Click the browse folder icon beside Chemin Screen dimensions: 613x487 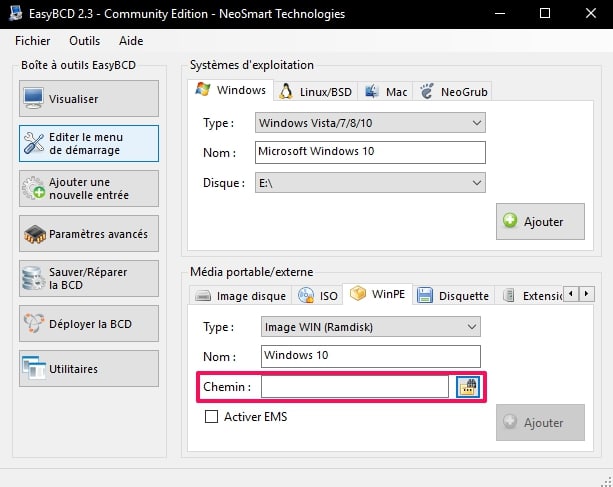click(x=468, y=387)
